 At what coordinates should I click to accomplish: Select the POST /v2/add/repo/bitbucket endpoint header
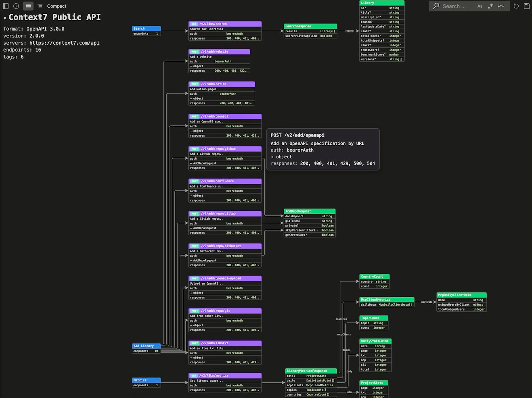[x=225, y=246]
